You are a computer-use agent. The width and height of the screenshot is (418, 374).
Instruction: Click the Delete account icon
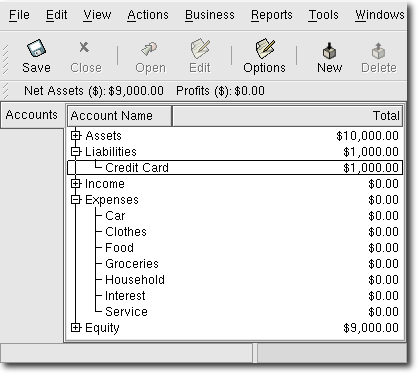pyautogui.click(x=378, y=50)
